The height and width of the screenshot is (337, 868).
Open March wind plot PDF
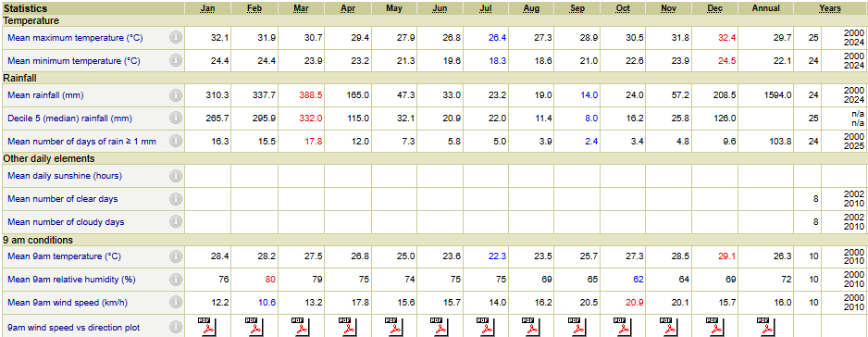(x=301, y=327)
